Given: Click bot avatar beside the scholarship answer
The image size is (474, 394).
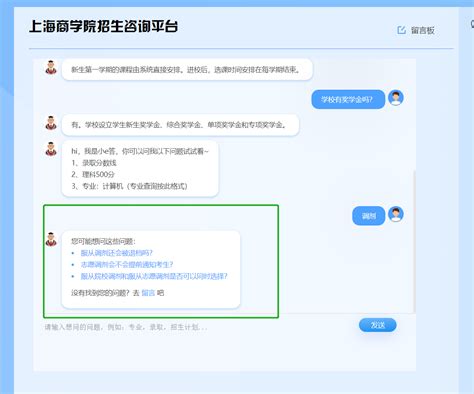Looking at the screenshot, I should [51, 123].
